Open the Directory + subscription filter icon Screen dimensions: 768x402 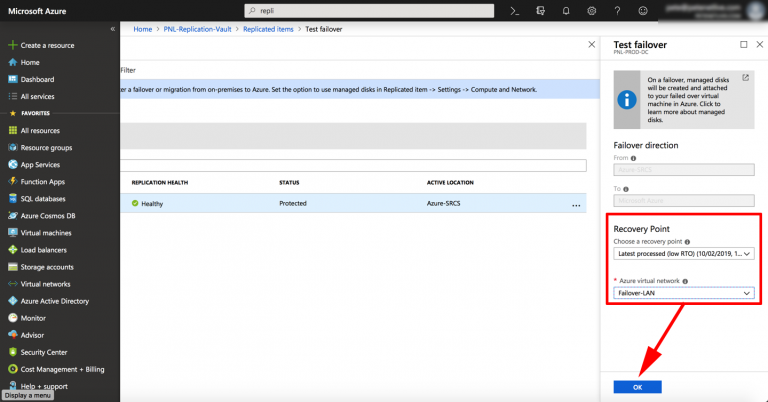[x=540, y=11]
